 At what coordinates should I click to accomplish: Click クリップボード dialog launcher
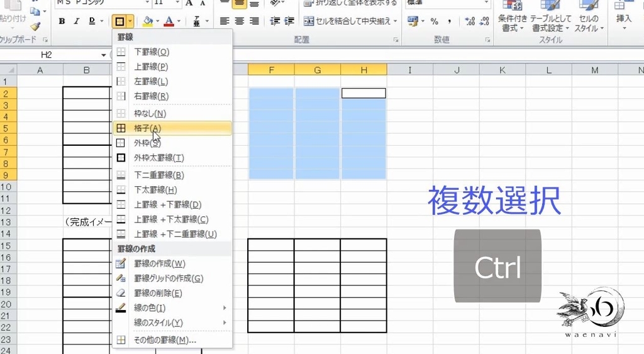45,40
